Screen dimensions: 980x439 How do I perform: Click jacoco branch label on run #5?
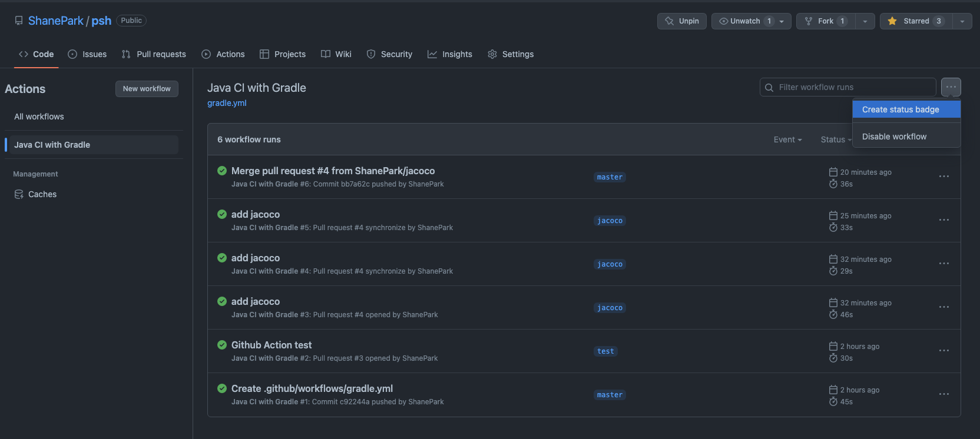pyautogui.click(x=610, y=221)
